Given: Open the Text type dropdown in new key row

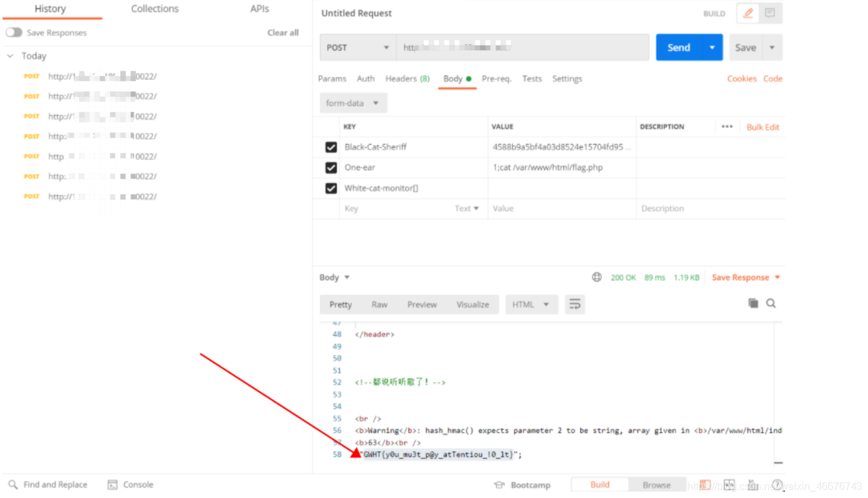Looking at the screenshot, I should click(x=467, y=208).
